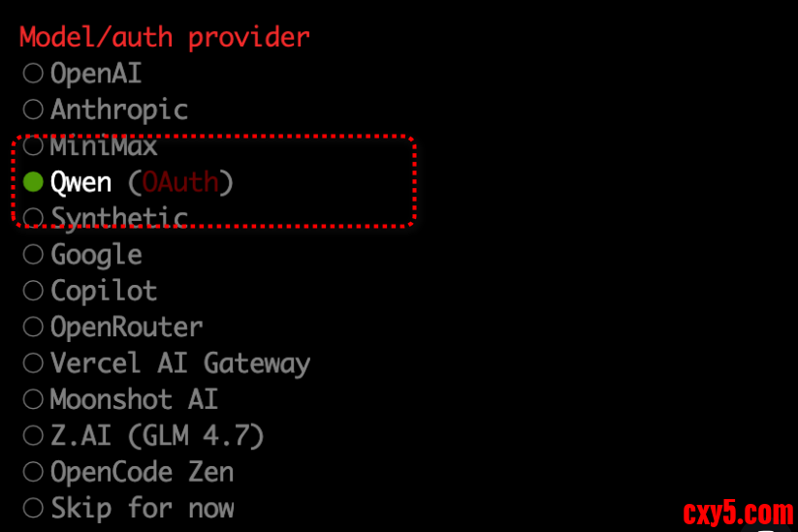Select the Skip for now radio button
The height and width of the screenshot is (532, 798).
pyautogui.click(x=33, y=508)
